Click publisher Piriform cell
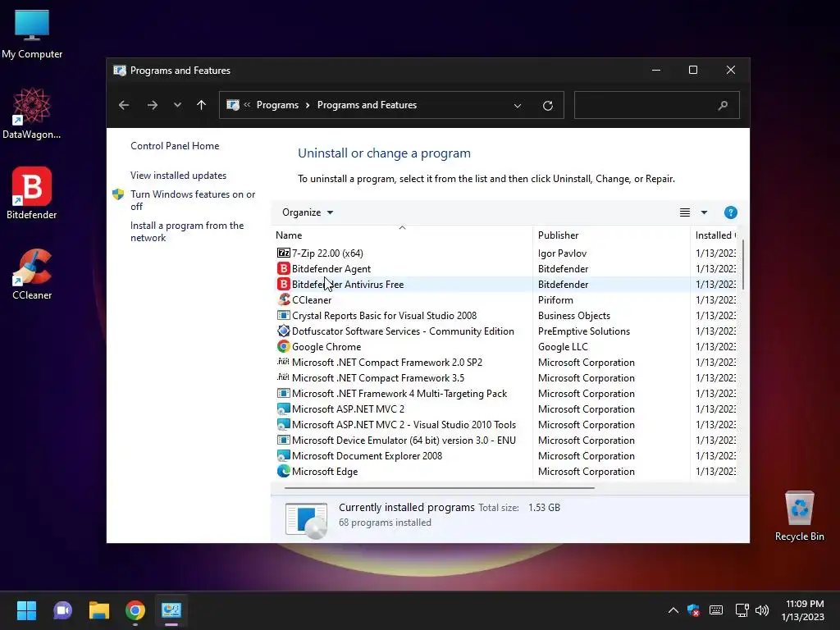Viewport: 840px width, 630px height. point(555,299)
